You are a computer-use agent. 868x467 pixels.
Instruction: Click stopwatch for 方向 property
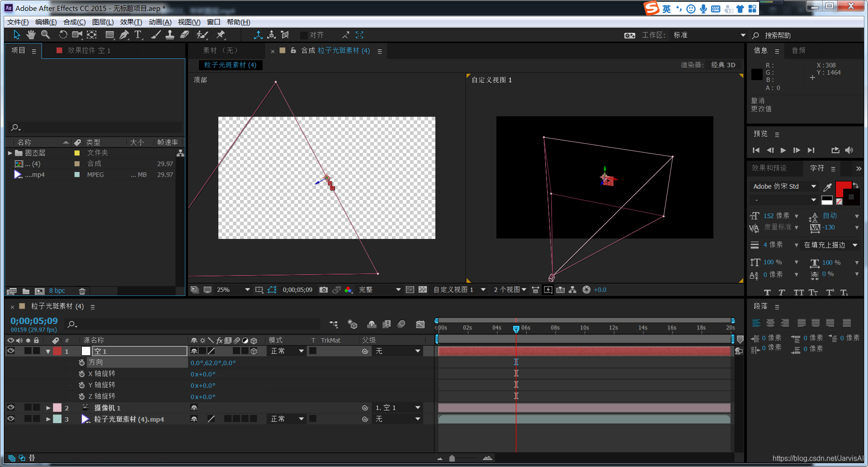tap(81, 362)
